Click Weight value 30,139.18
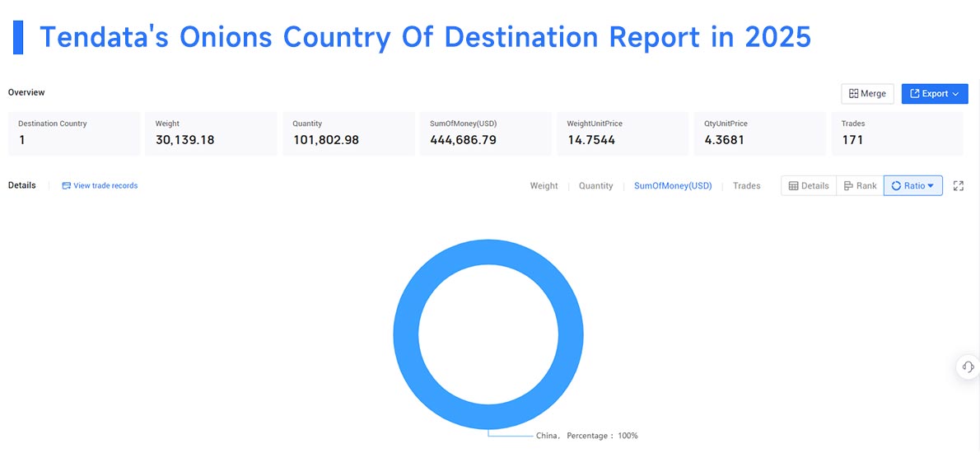This screenshot has height=467, width=980. 185,140
